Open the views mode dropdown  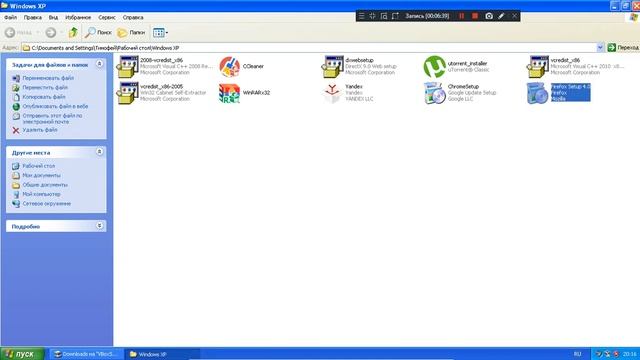pos(160,32)
